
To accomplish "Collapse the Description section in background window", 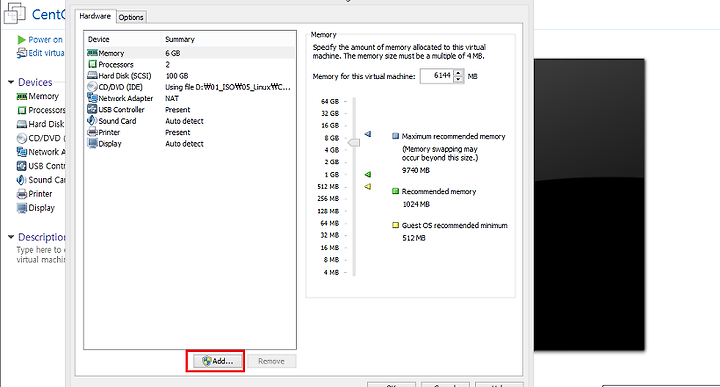I will pos(11,237).
